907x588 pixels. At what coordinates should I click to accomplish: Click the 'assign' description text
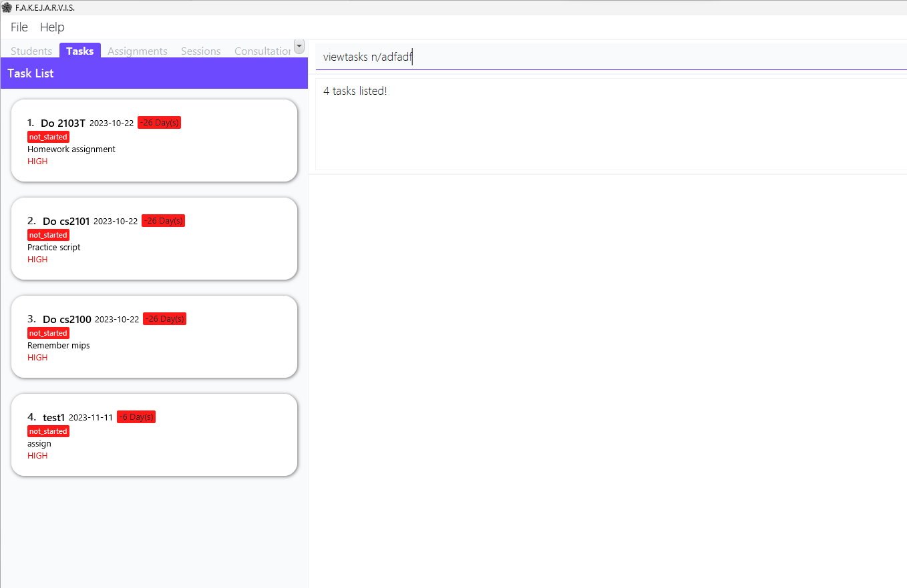coord(39,444)
